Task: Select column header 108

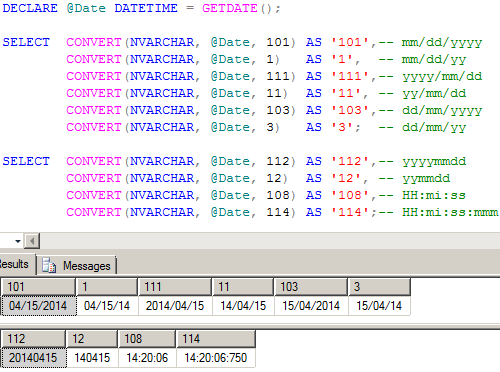Action: tap(147, 339)
